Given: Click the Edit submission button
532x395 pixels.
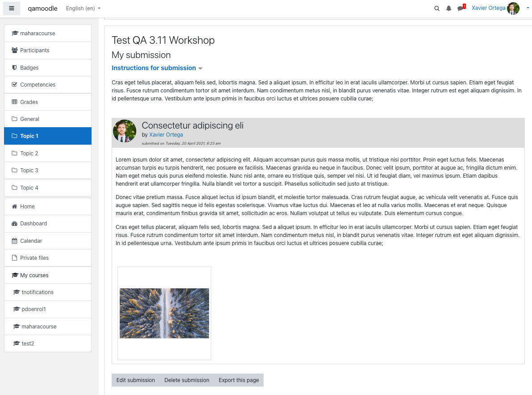Looking at the screenshot, I should pos(135,380).
